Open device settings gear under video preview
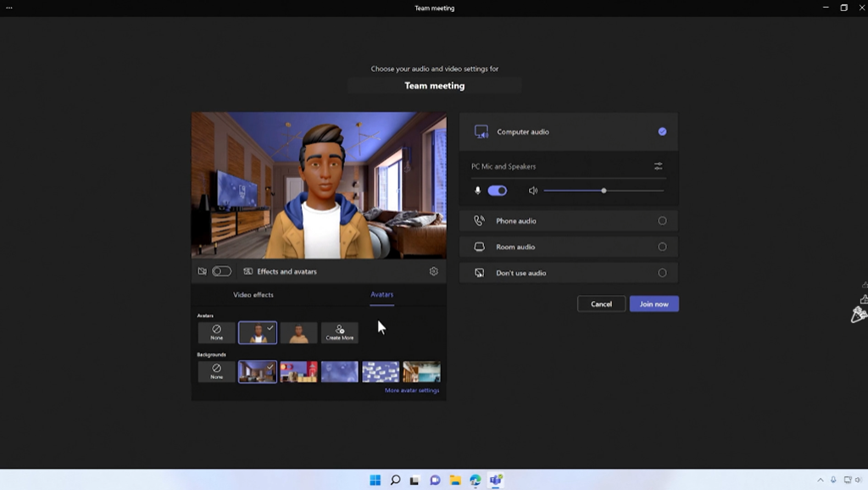 click(433, 271)
